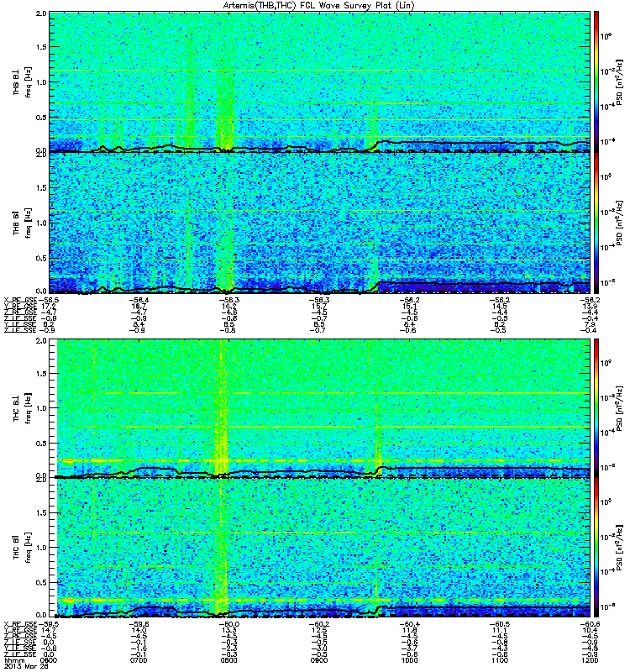
Task: Click the '1.5' frequency tick of THC B⊥ panel
Action: (41, 373)
